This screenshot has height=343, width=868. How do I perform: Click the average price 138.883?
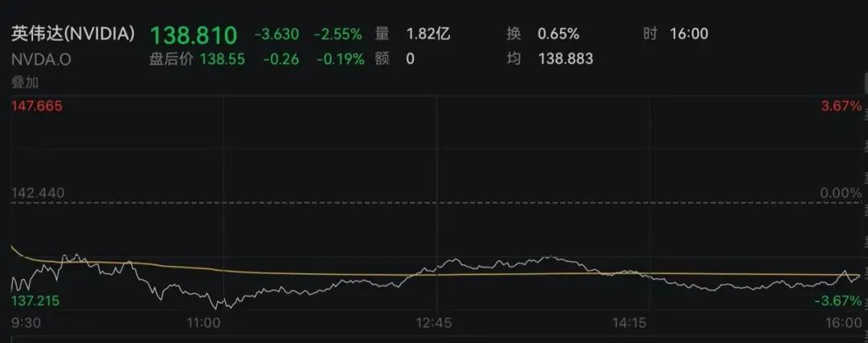point(566,59)
